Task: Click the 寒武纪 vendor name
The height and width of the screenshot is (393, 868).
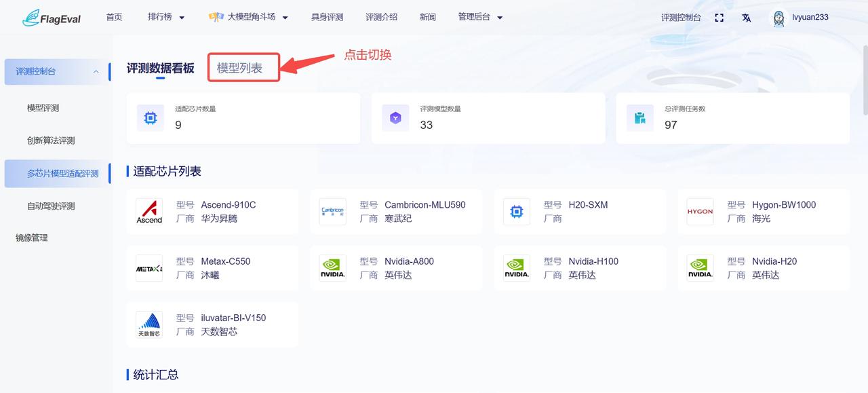Action: [398, 219]
